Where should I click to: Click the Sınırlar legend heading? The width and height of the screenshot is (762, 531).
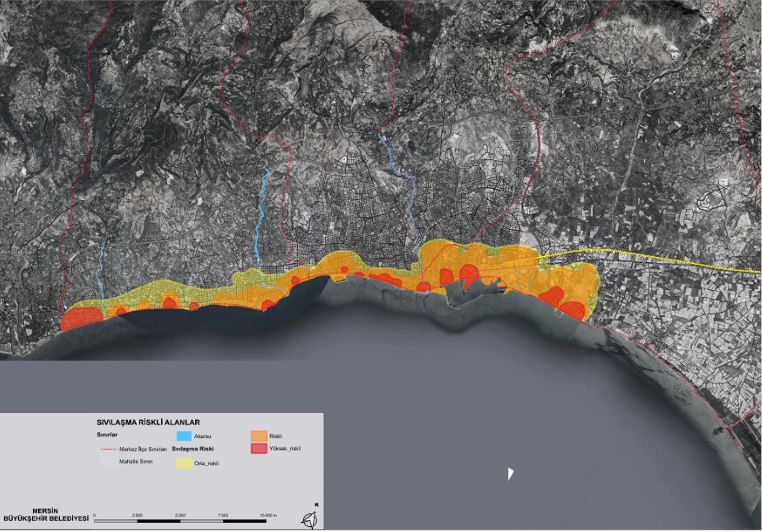pos(107,436)
